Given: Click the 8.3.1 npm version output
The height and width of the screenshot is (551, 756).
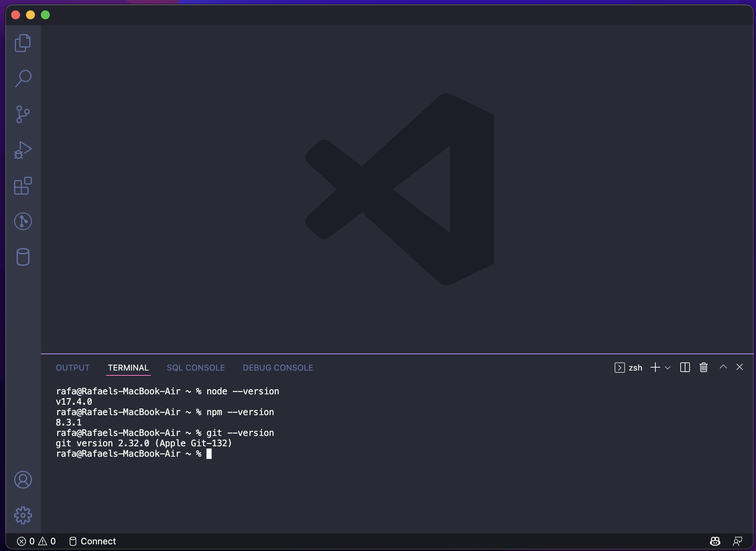Looking at the screenshot, I should pyautogui.click(x=69, y=423).
